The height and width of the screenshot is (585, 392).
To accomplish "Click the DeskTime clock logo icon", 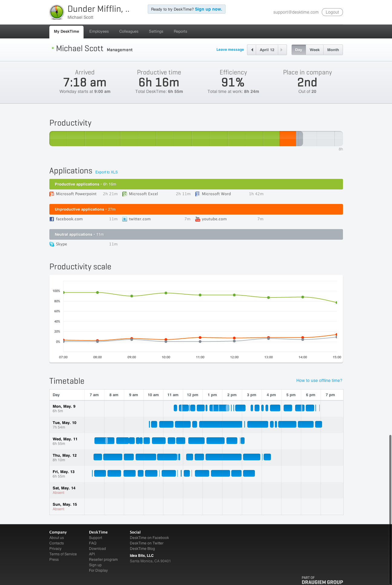I will (x=57, y=12).
